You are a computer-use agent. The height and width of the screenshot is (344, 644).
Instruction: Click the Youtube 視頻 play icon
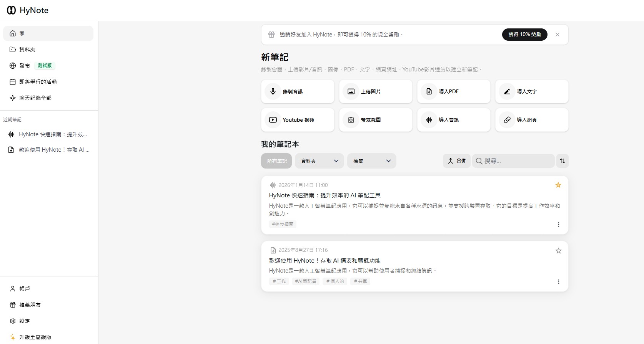(273, 120)
